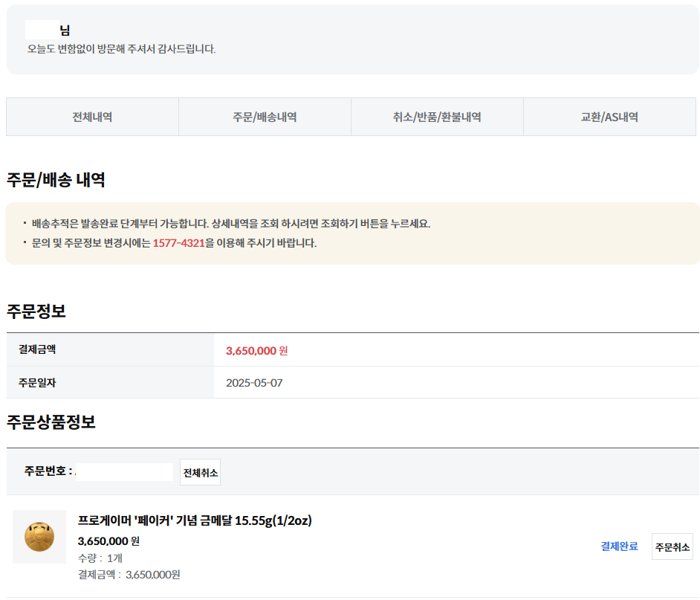The image size is (700, 600).
Task: Click the 주문일자 row label
Action: [x=38, y=383]
